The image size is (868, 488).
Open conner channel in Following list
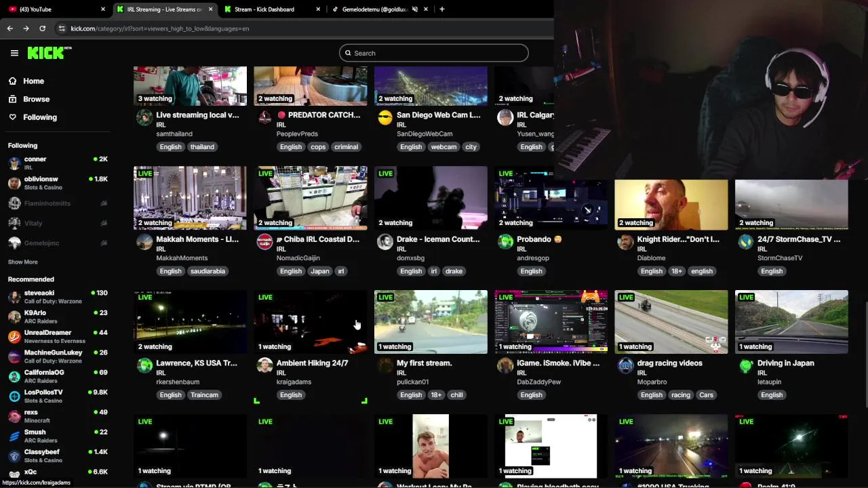click(x=58, y=163)
